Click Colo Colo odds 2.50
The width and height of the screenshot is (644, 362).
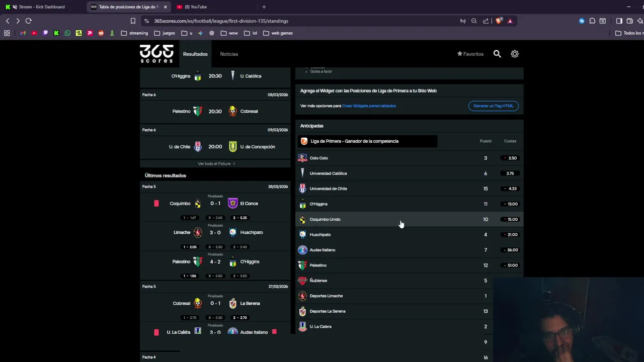(510, 158)
